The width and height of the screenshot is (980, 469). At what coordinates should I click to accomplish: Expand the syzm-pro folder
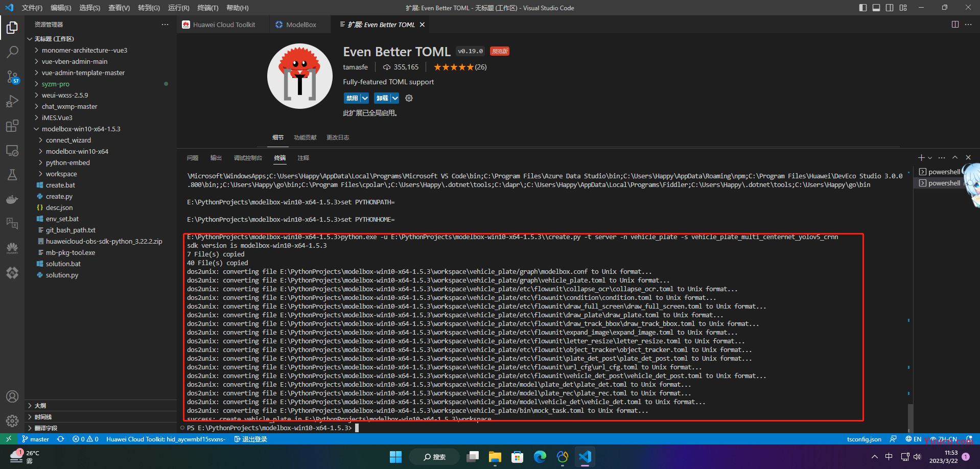[56, 84]
